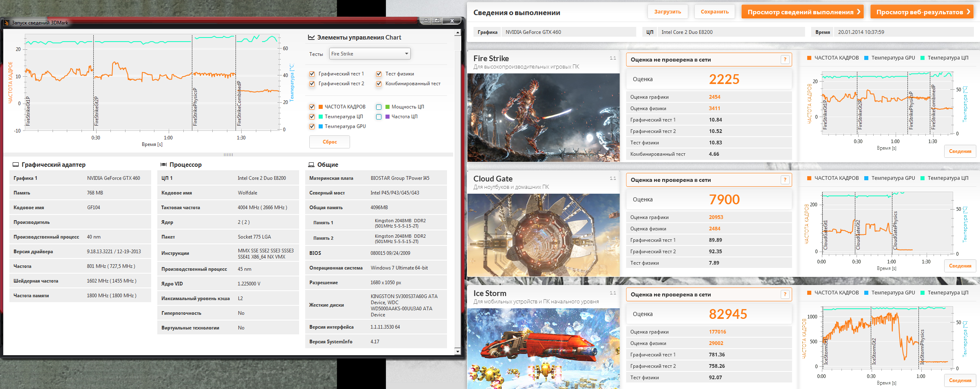Enable the Мощность ЦП checkbox
Image resolution: width=980 pixels, height=389 pixels.
coord(379,107)
